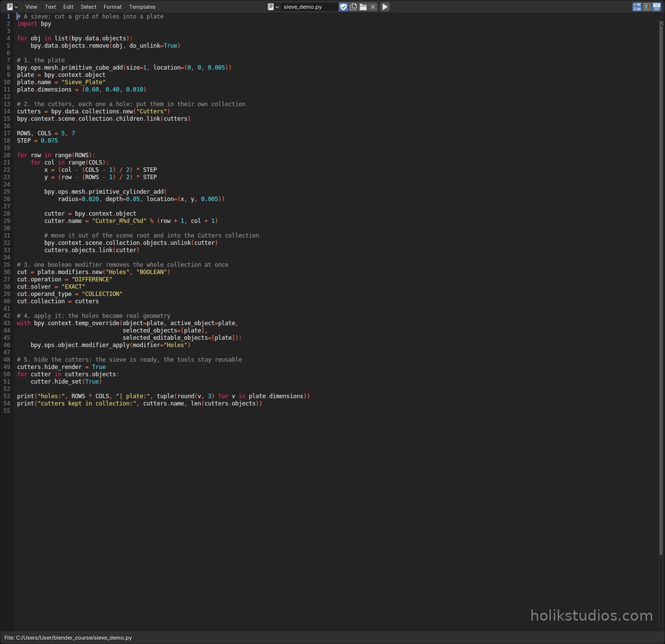Click the '# 1. the plate' comment

[x=41, y=60]
